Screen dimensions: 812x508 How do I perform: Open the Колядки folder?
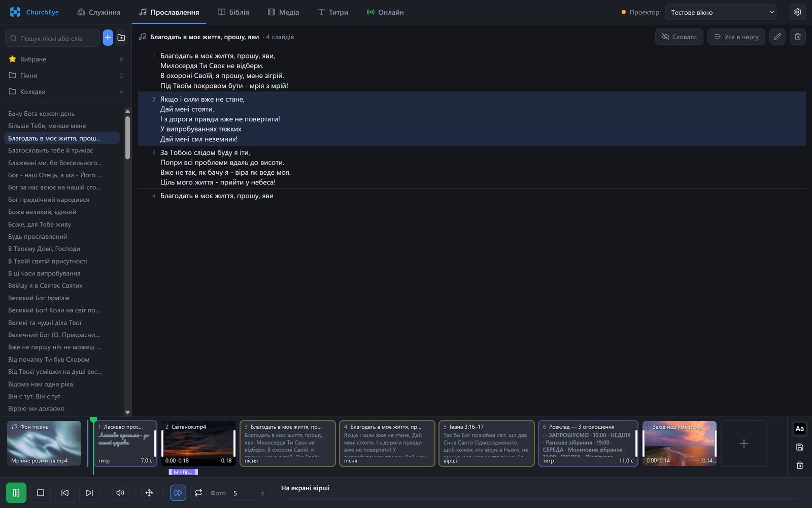(66, 91)
